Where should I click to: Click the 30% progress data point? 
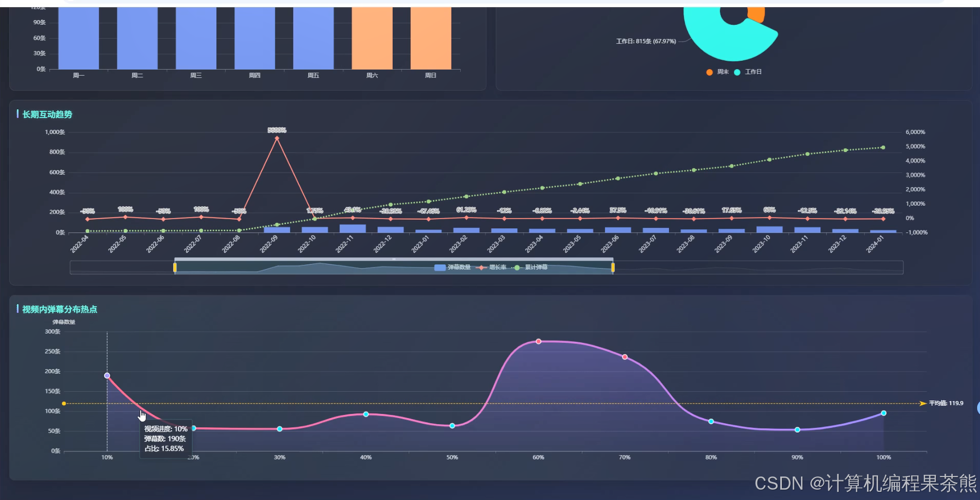click(280, 429)
